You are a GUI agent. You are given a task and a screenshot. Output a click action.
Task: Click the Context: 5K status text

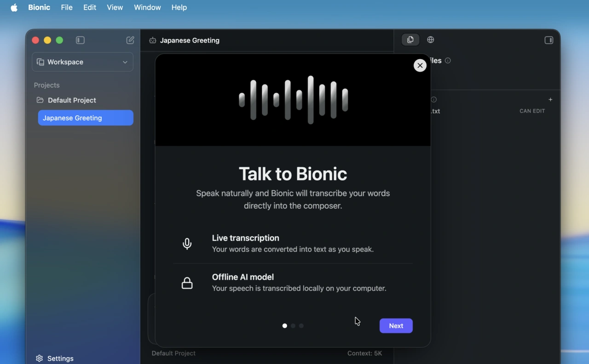tap(365, 353)
